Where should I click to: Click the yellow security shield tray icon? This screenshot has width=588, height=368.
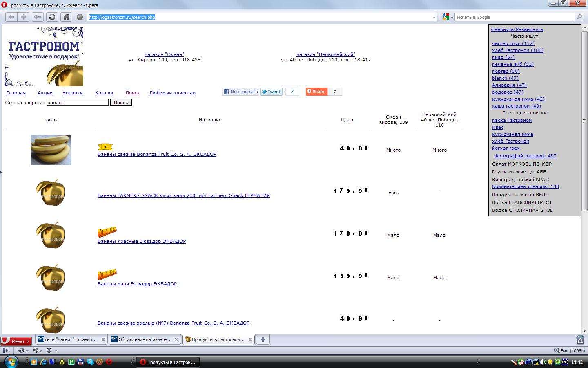tap(550, 362)
